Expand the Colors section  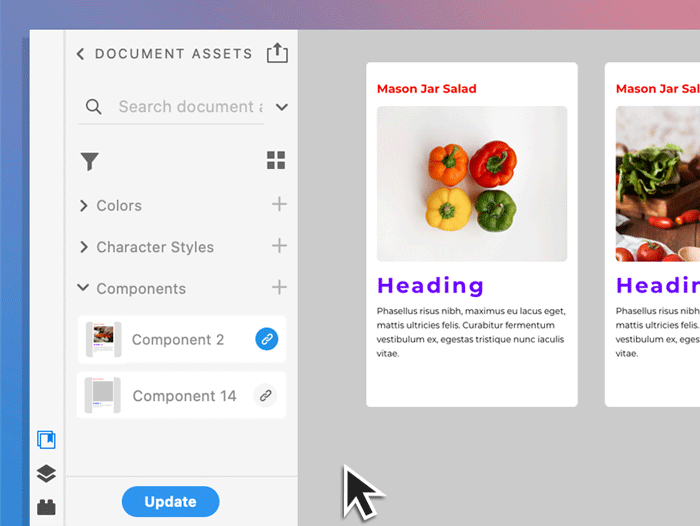84,206
